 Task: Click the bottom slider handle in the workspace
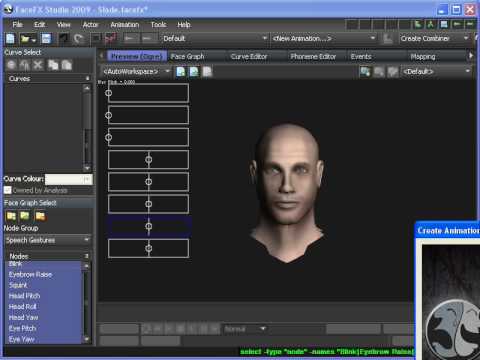[x=149, y=248]
